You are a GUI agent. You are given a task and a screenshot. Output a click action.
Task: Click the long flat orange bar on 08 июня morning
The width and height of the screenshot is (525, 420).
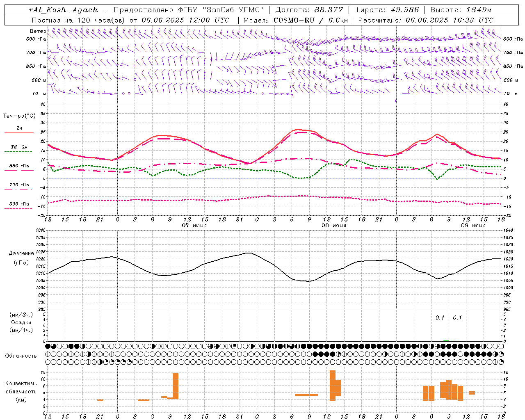tap(306, 395)
